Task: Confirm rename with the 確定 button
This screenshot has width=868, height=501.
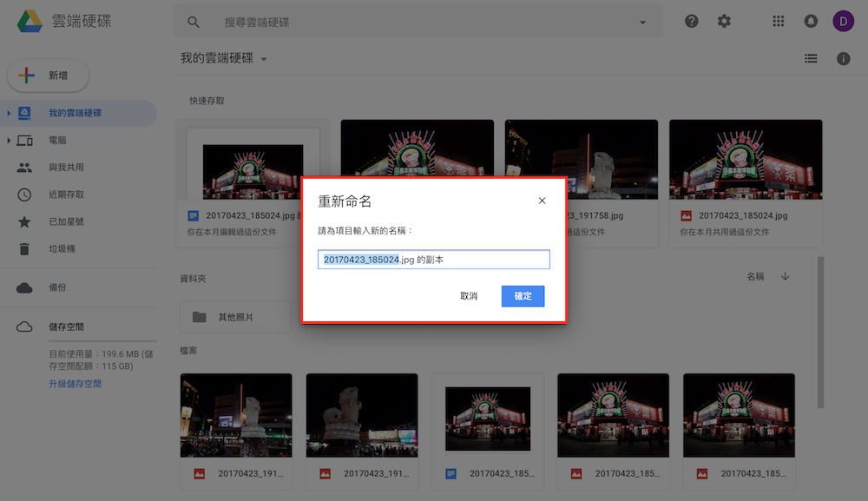Action: coord(523,296)
